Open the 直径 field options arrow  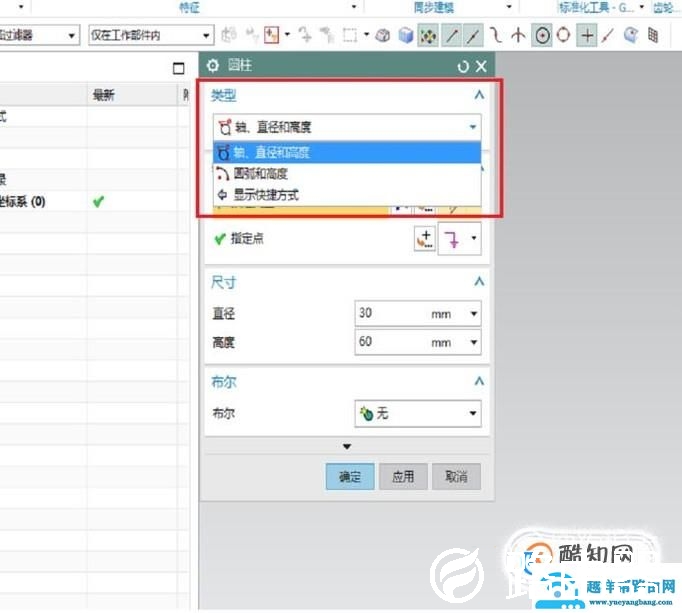(x=474, y=314)
